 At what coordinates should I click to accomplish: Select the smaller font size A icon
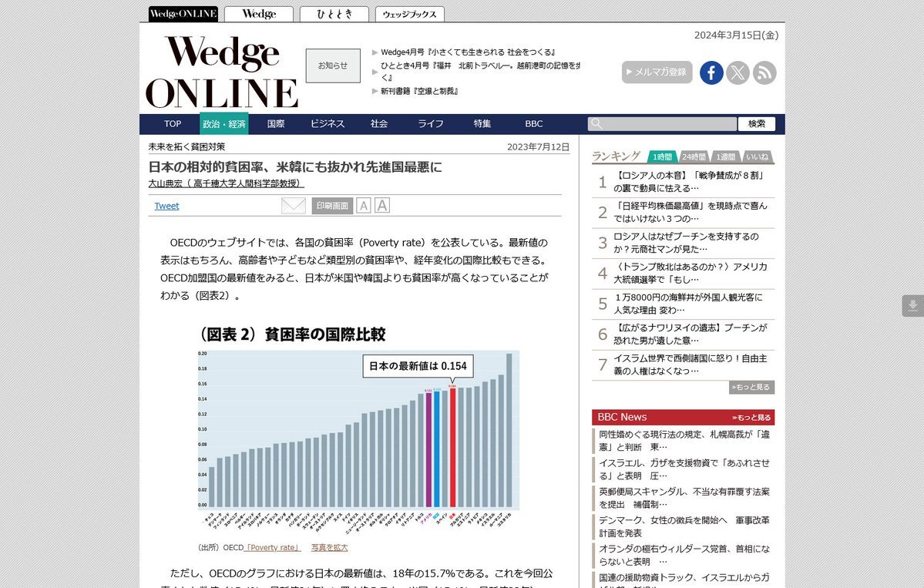coord(364,206)
